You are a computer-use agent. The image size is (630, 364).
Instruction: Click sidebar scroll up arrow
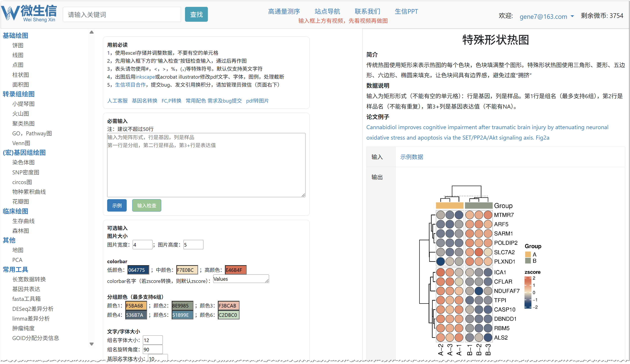pyautogui.click(x=91, y=32)
